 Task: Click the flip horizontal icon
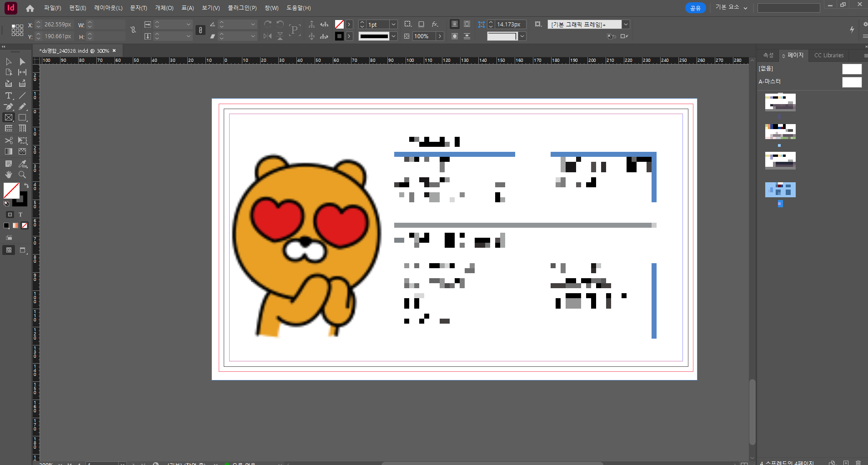268,36
